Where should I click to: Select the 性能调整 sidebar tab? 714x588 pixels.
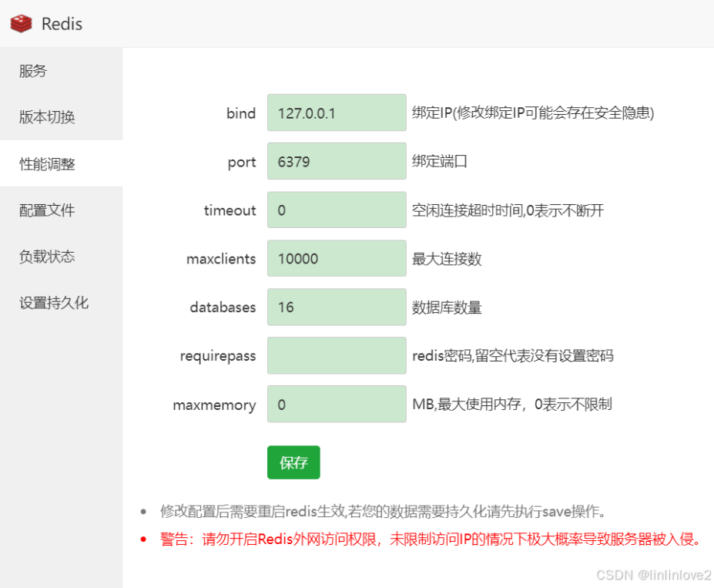coord(62,163)
